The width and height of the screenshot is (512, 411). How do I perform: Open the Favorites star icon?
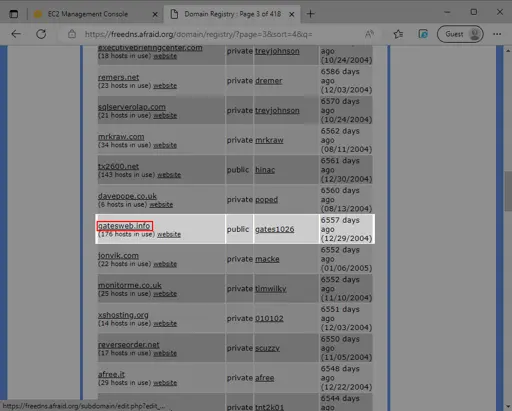point(398,34)
